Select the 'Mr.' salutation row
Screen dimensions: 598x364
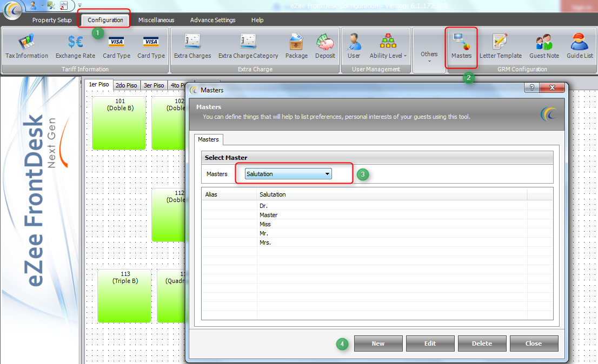click(x=377, y=233)
